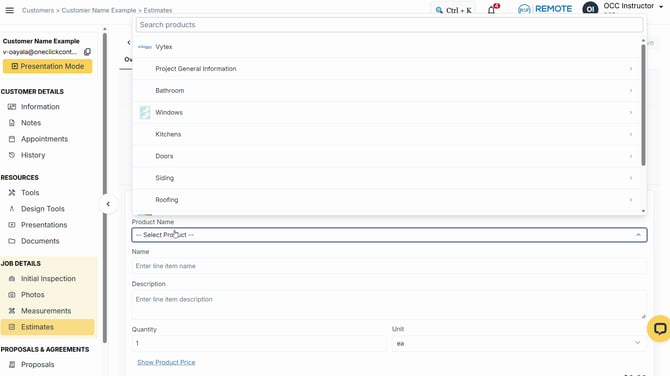
Task: Expand Project General Information category
Action: point(631,69)
